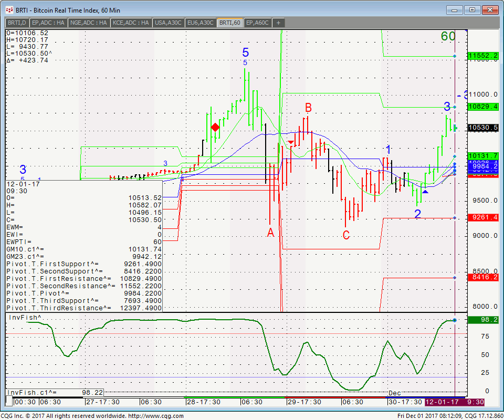
Task: Click the 30-17:30 time axis label
Action: (x=405, y=402)
